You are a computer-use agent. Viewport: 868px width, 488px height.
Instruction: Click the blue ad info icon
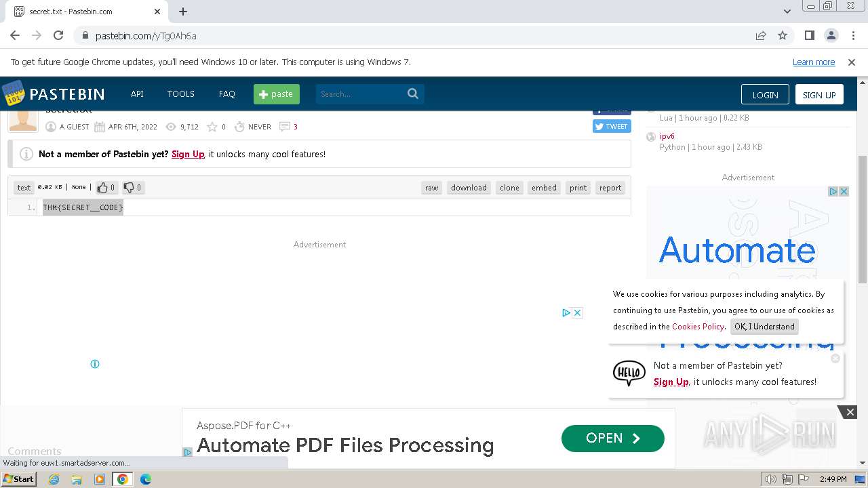click(x=95, y=364)
